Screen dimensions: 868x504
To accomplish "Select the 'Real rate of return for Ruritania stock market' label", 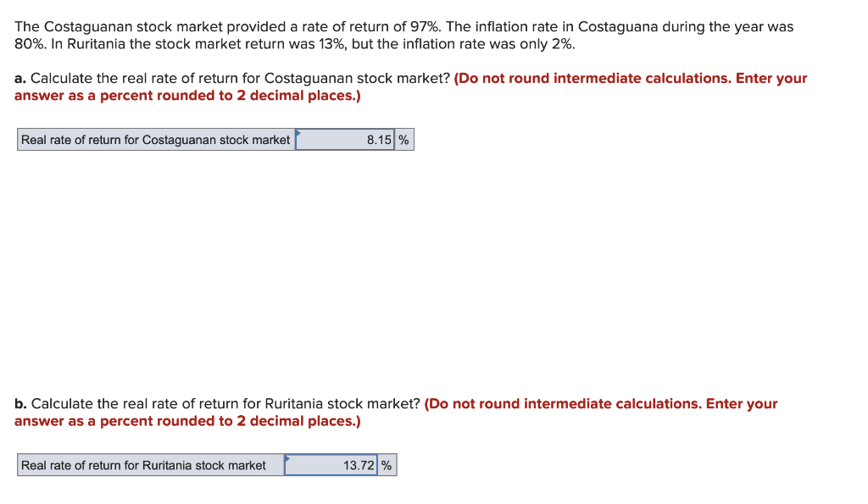I will [144, 465].
